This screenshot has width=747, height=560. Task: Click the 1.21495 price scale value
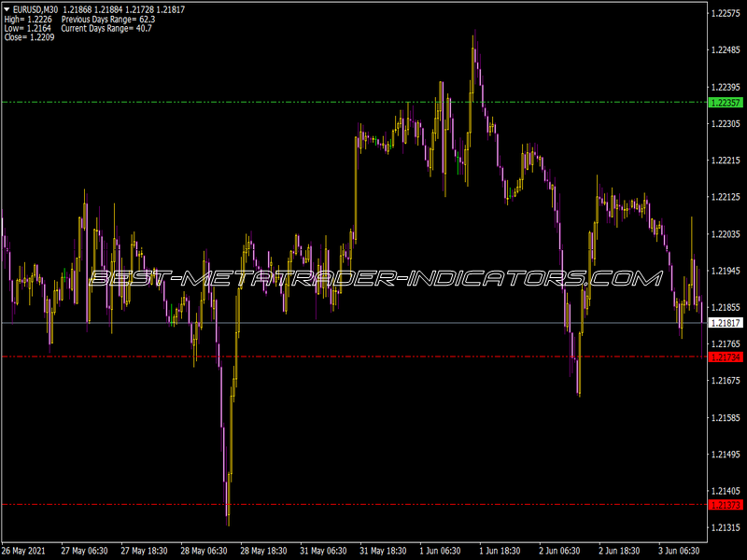(x=726, y=455)
